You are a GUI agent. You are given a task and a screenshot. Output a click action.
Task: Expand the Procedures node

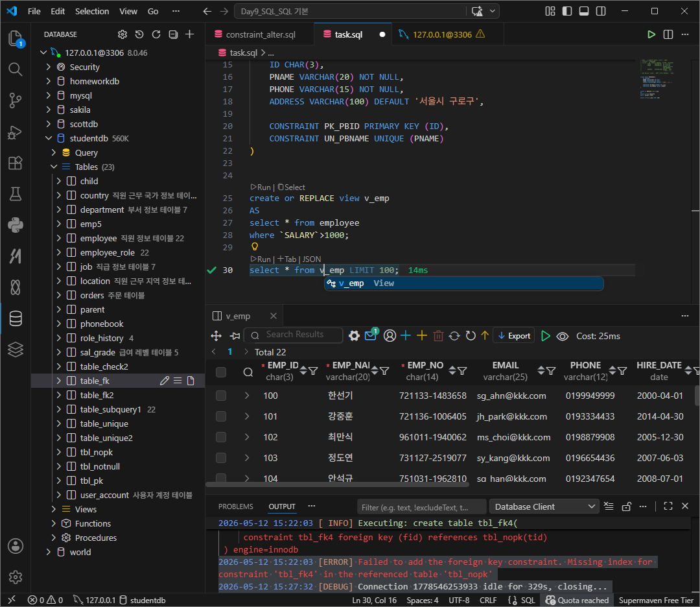pos(54,538)
